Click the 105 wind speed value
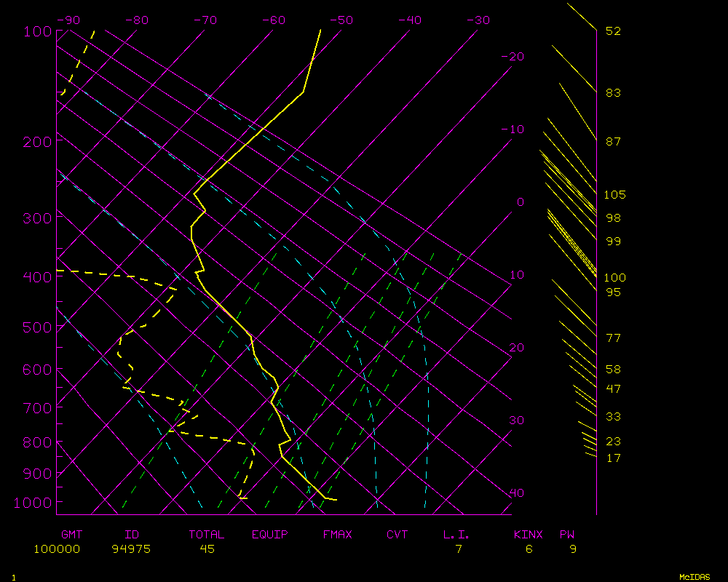Screen dimensions: 728x582 pyautogui.click(x=614, y=195)
